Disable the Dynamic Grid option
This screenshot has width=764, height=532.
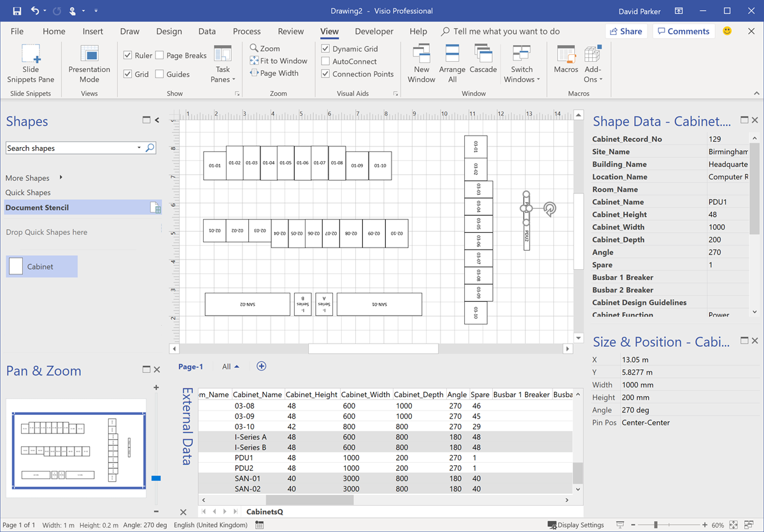point(326,48)
